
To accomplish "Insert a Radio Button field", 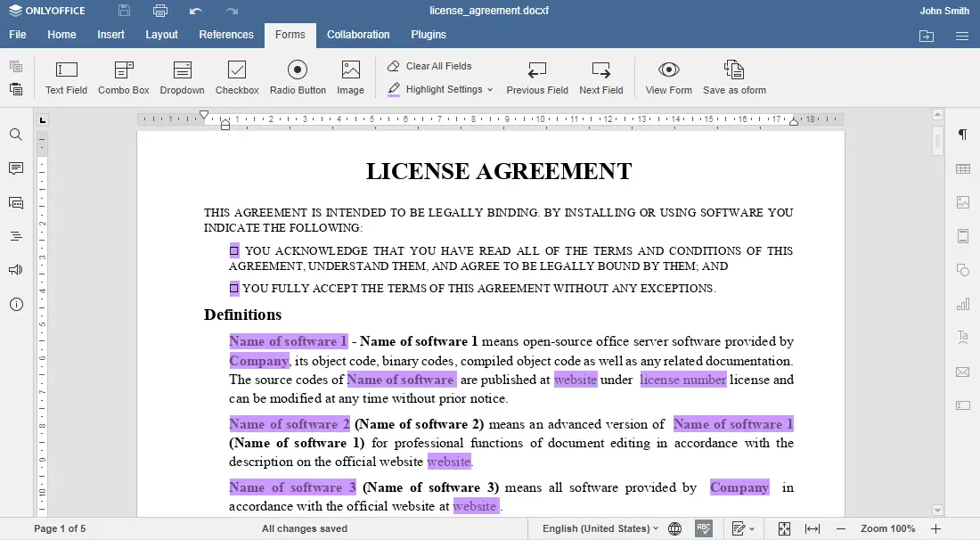I will [297, 77].
